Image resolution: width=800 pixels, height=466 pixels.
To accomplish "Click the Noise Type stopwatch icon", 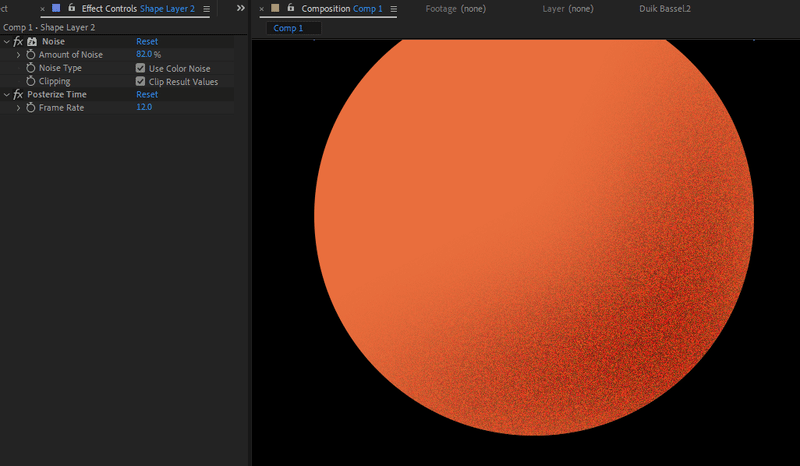I will [x=31, y=68].
